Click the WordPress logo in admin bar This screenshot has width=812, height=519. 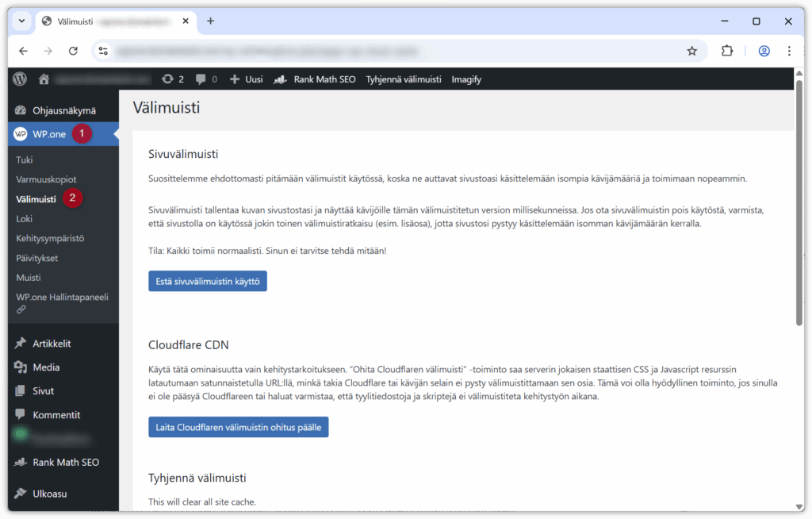pos(21,79)
